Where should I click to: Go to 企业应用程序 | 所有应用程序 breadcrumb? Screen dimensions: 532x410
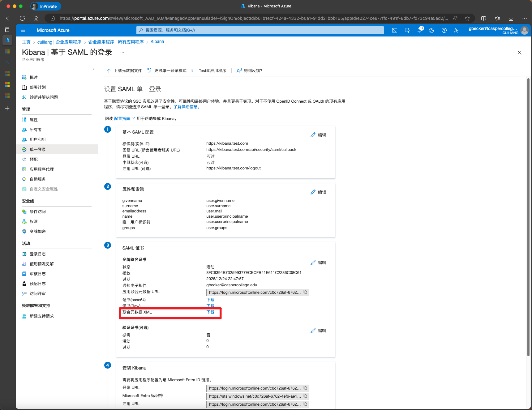[x=116, y=42]
